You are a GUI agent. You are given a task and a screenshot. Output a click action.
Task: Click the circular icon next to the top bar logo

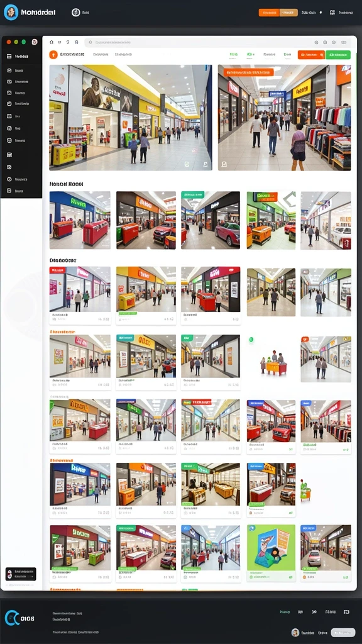click(x=75, y=13)
